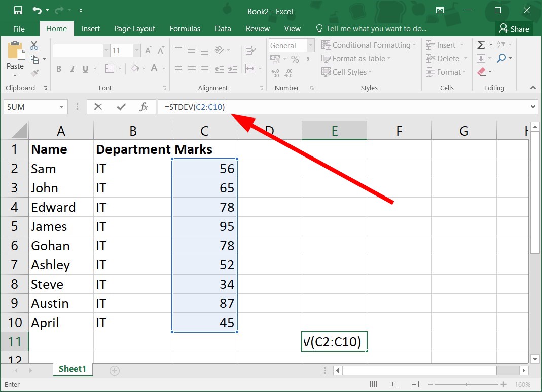Viewport: 542px width, 392px height.
Task: Toggle Bold formatting
Action: 59,69
